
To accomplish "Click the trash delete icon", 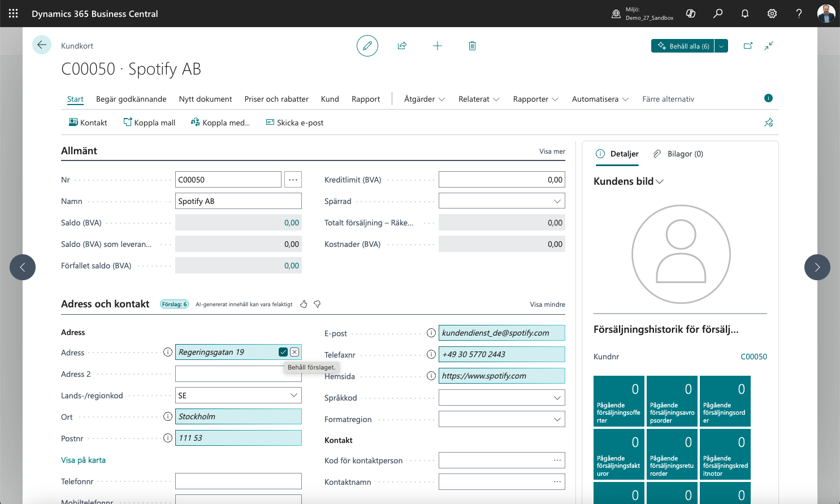I will [x=472, y=46].
